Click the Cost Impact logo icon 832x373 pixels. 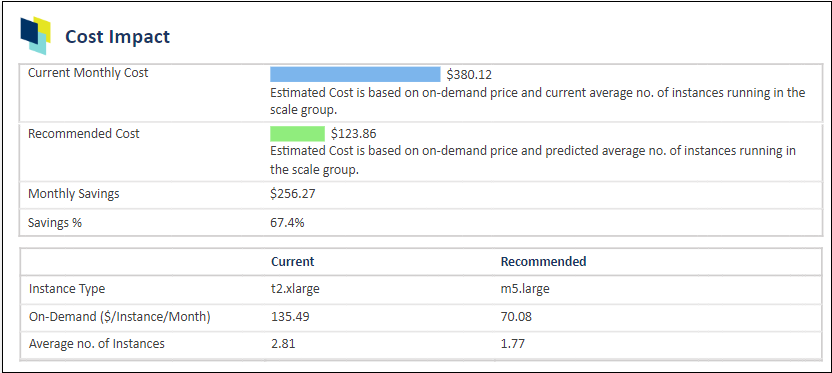coord(36,36)
